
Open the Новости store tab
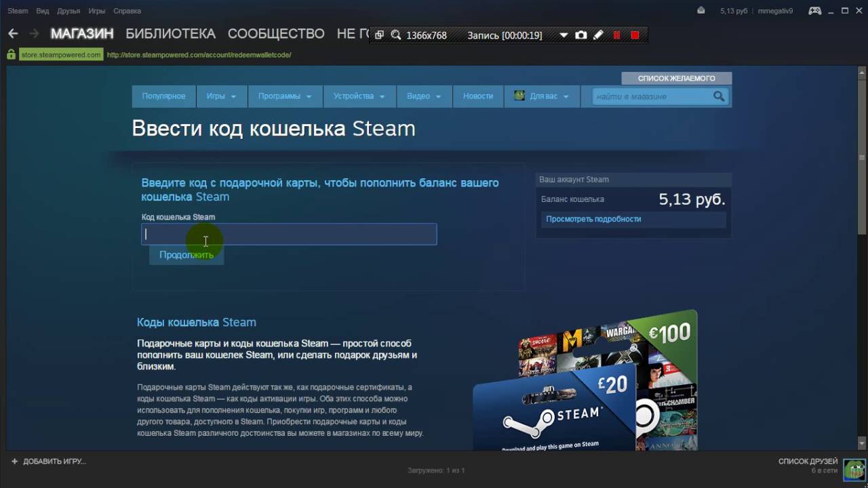coord(478,96)
